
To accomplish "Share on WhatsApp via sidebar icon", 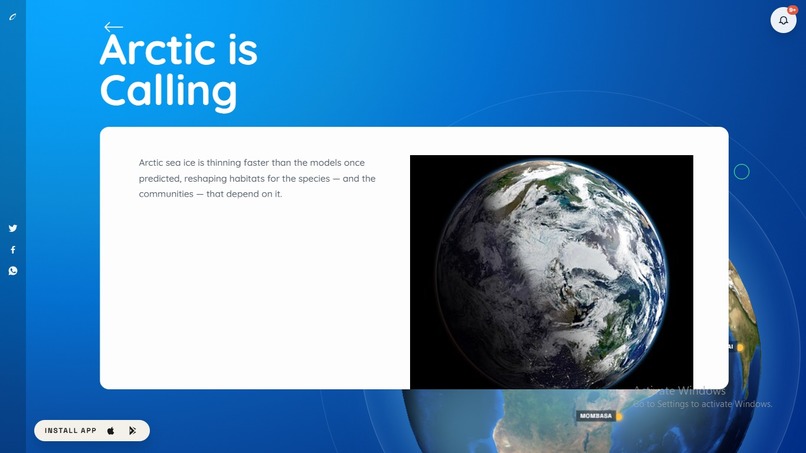I will [x=13, y=271].
